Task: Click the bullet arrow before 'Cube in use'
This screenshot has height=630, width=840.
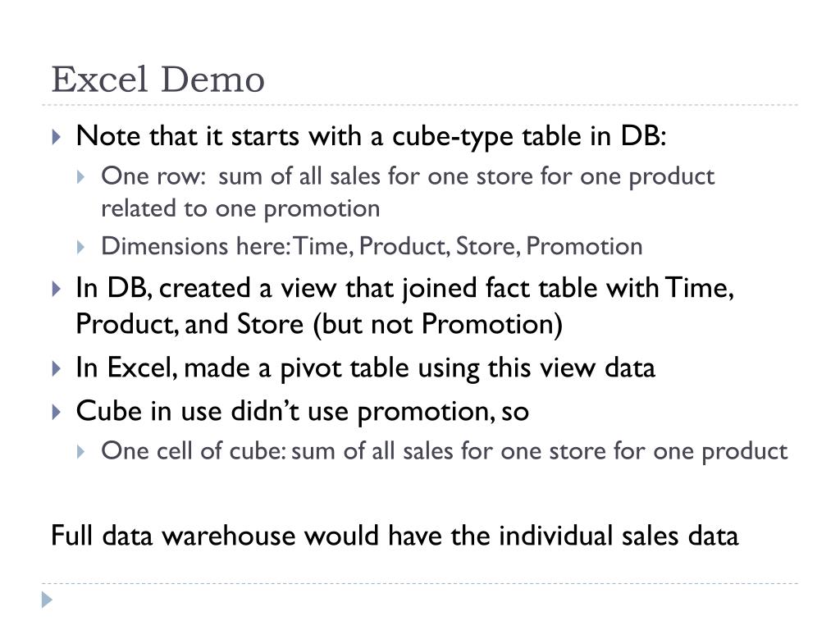Action: tap(57, 412)
